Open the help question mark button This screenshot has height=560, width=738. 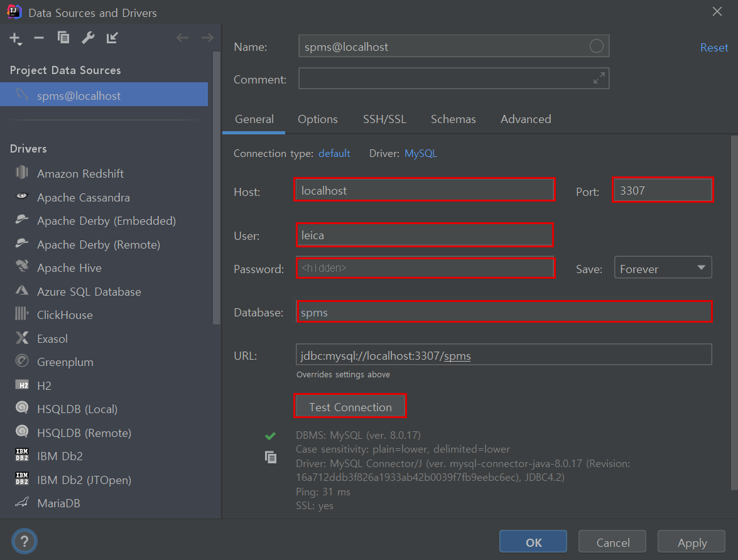24,541
